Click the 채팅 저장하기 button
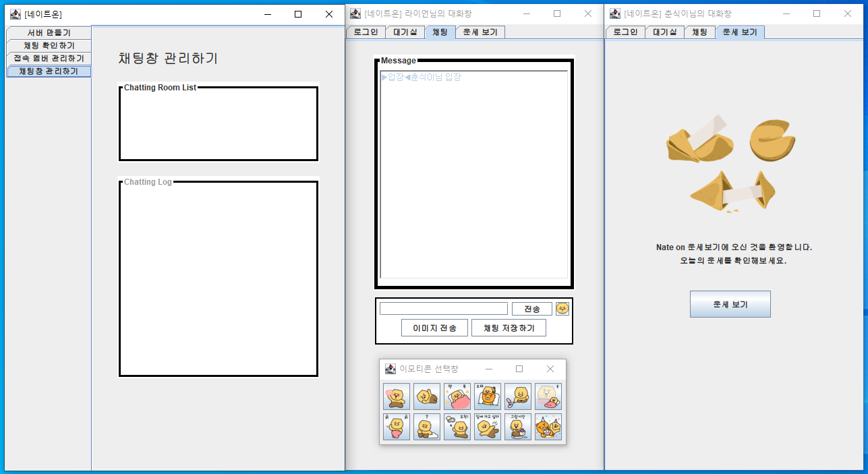This screenshot has height=474, width=868. [x=509, y=328]
